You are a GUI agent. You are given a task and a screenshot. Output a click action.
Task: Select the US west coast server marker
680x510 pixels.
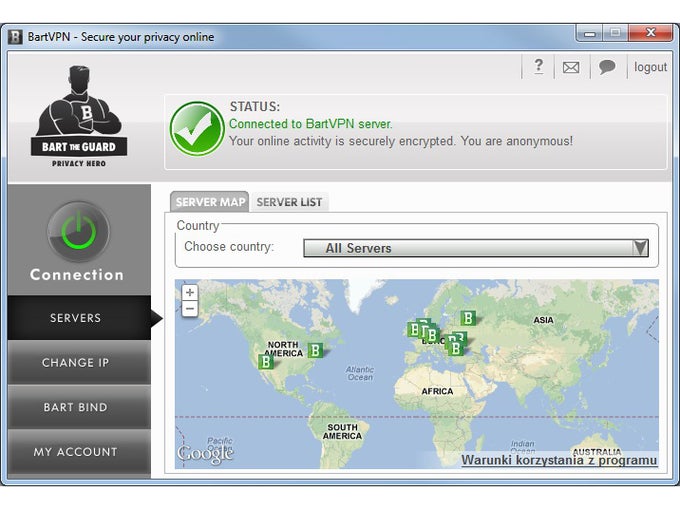tap(266, 362)
